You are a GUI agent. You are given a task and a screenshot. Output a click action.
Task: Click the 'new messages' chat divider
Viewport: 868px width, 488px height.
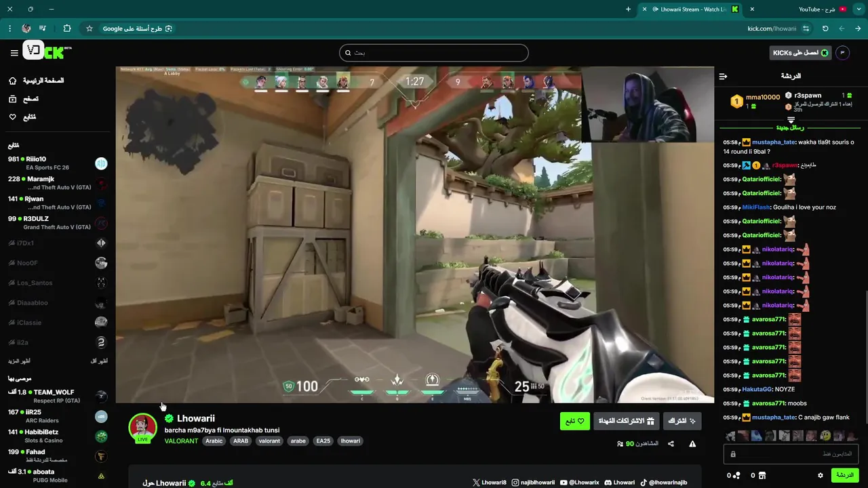click(790, 127)
